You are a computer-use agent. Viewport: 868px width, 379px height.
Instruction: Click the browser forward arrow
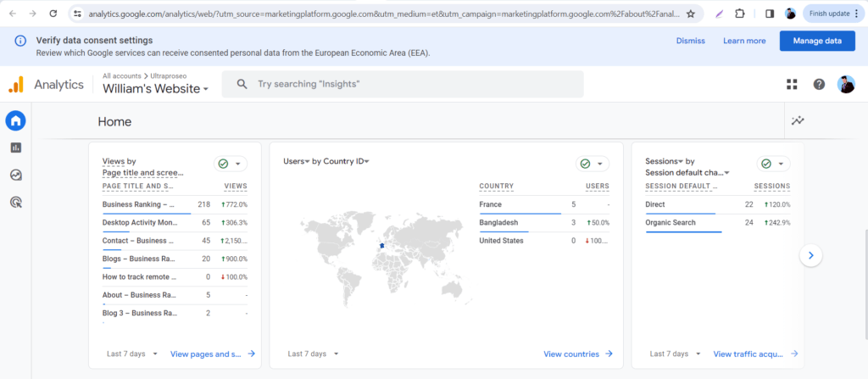click(x=33, y=14)
